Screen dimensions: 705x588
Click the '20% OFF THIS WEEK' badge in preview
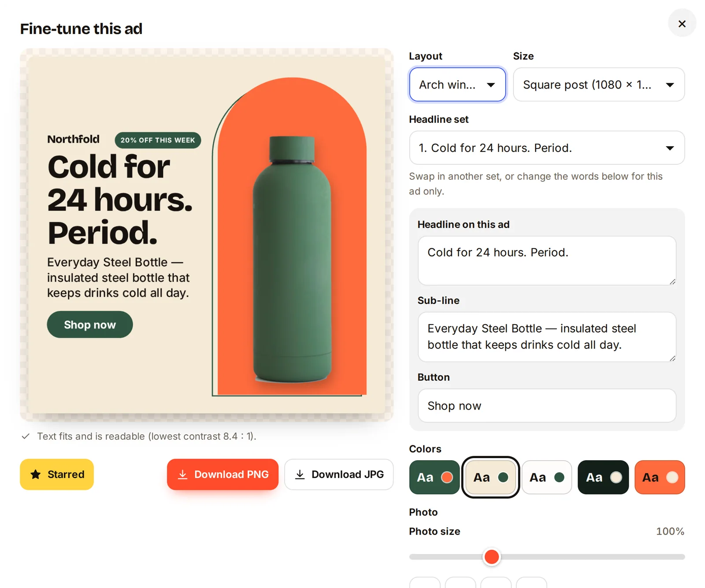pos(158,140)
